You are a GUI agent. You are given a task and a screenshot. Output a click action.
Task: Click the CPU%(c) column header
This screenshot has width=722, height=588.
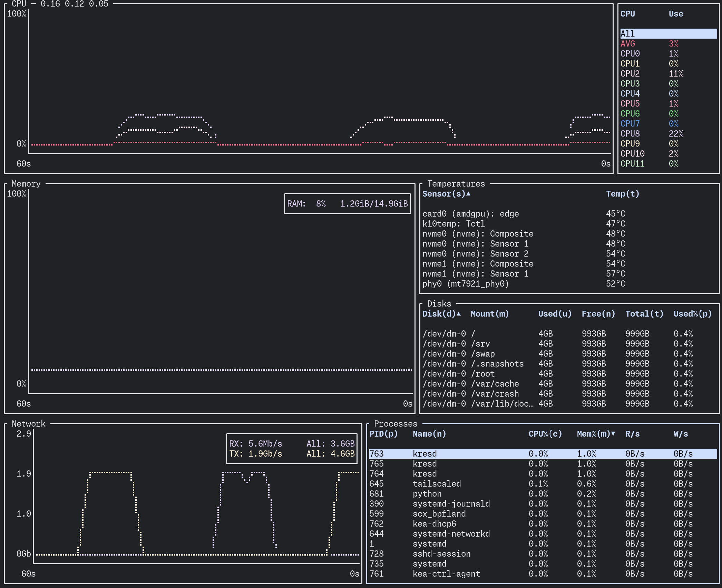point(545,434)
